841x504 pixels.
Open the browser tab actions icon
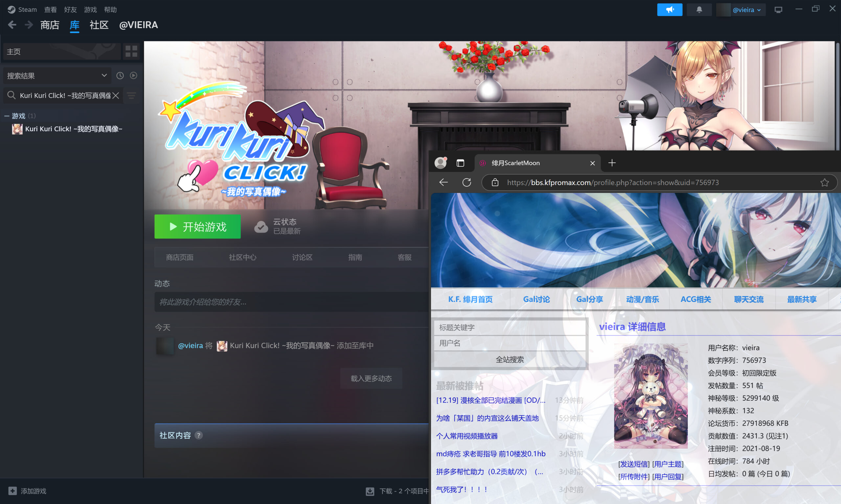460,163
